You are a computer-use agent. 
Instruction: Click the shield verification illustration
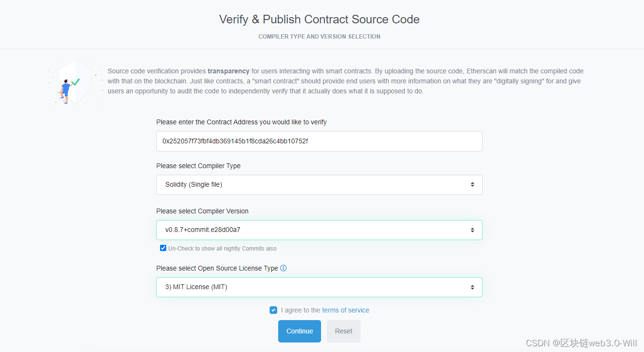(75, 81)
